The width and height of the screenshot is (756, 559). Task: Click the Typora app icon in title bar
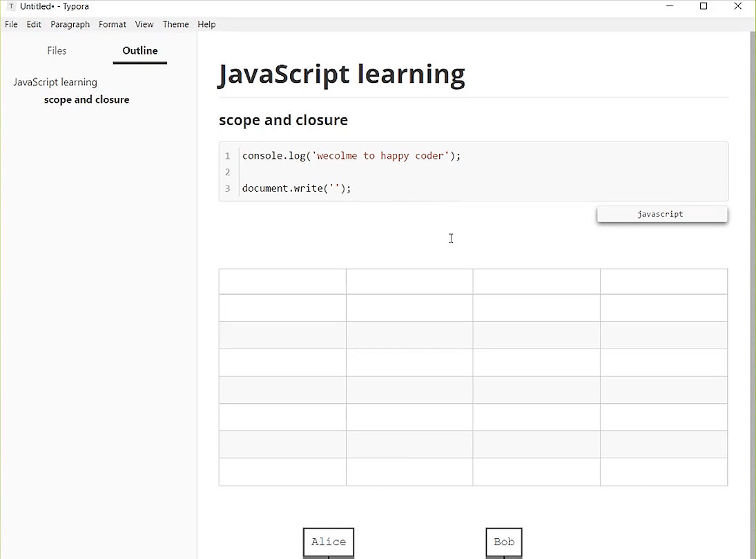11,6
